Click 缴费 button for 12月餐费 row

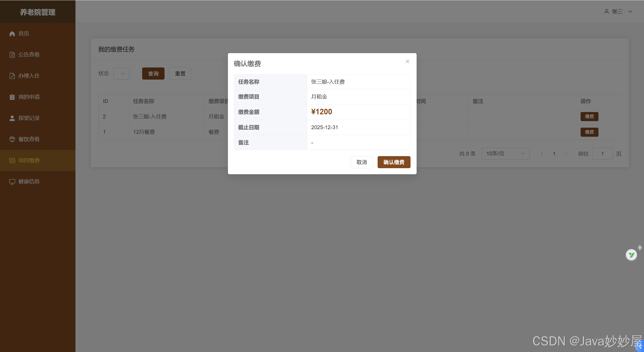589,132
